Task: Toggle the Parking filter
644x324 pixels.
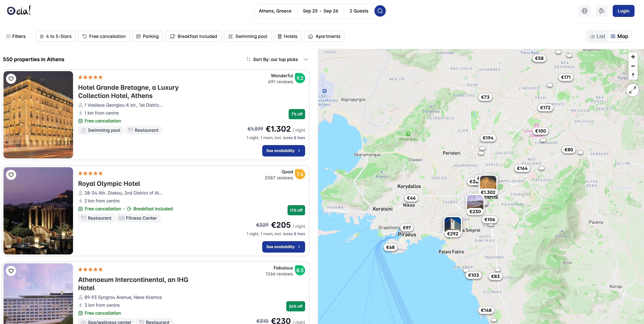Action: pos(147,37)
